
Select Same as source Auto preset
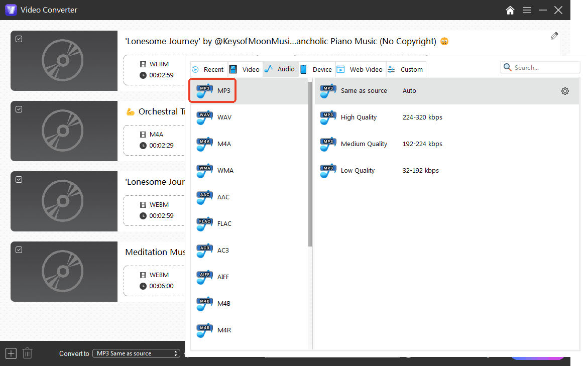pos(447,91)
